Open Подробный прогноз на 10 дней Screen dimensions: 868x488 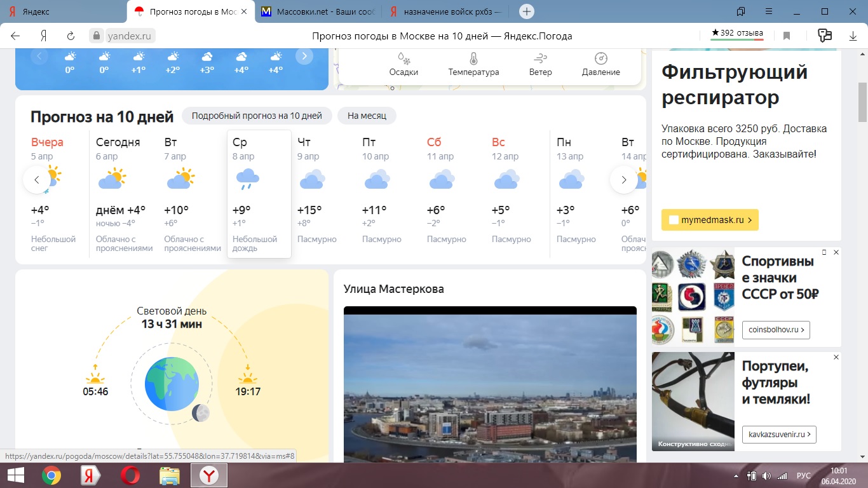(x=257, y=116)
